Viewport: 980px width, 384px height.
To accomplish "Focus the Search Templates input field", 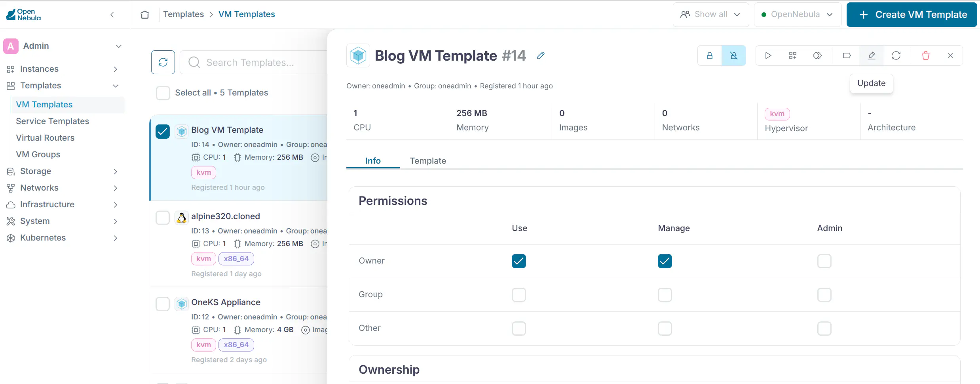I will 253,62.
